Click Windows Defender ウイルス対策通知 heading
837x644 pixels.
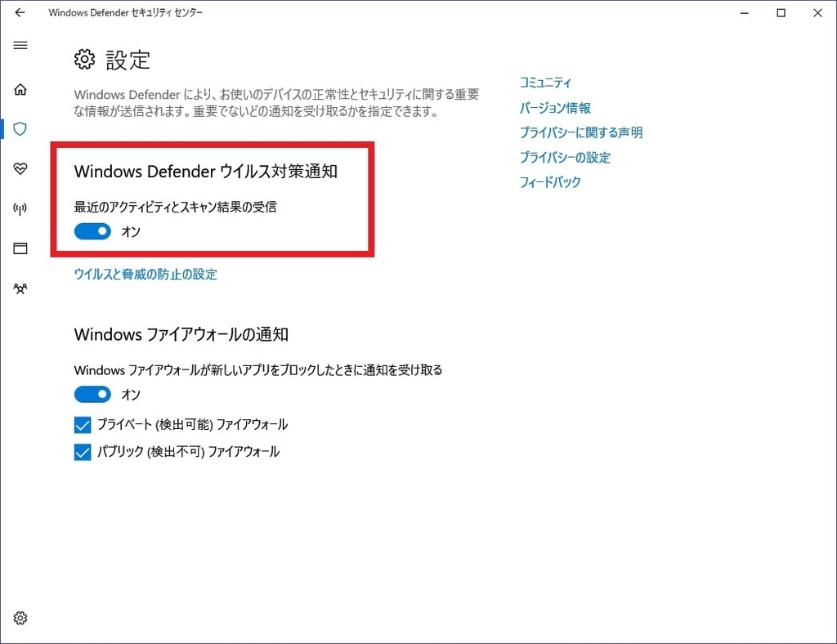click(205, 172)
